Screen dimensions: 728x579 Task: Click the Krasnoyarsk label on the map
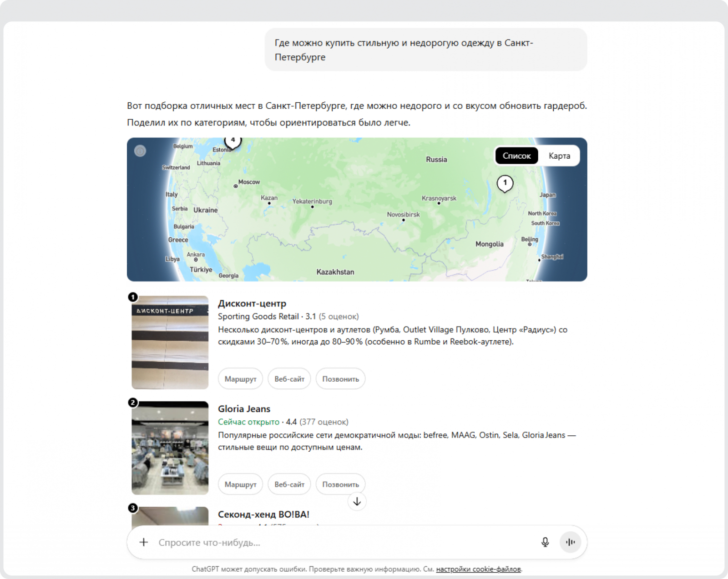pyautogui.click(x=439, y=198)
